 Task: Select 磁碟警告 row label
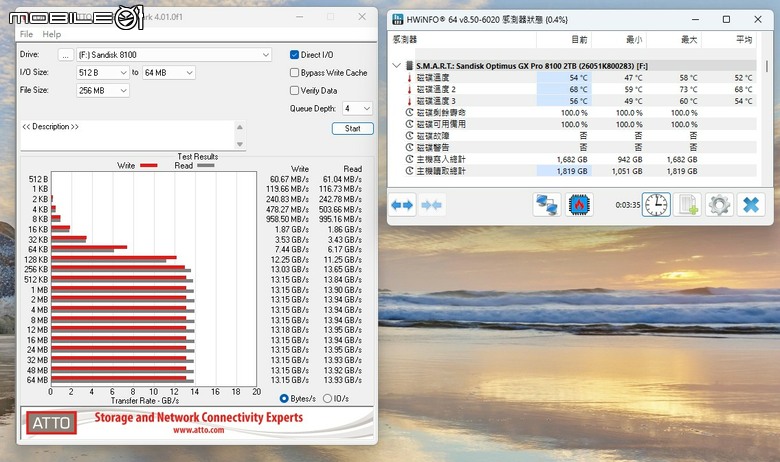[433, 148]
